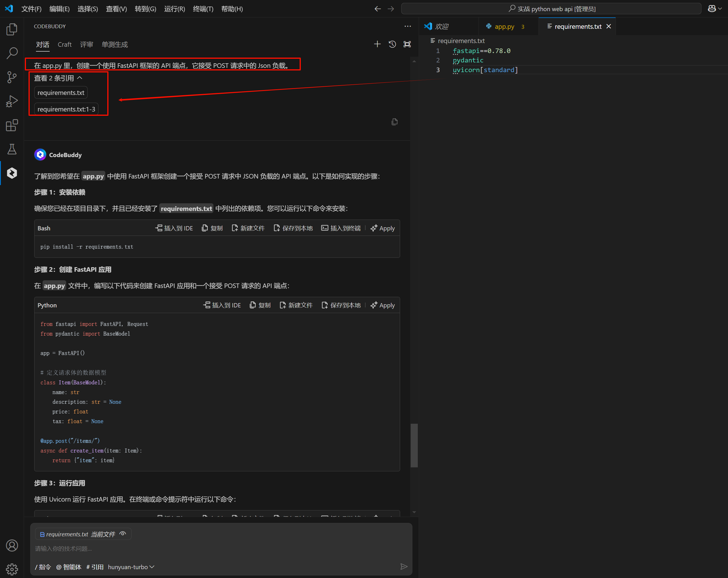Click the chat panel vertical scrollbar thumb
Image resolution: width=728 pixels, height=578 pixels.
414,445
